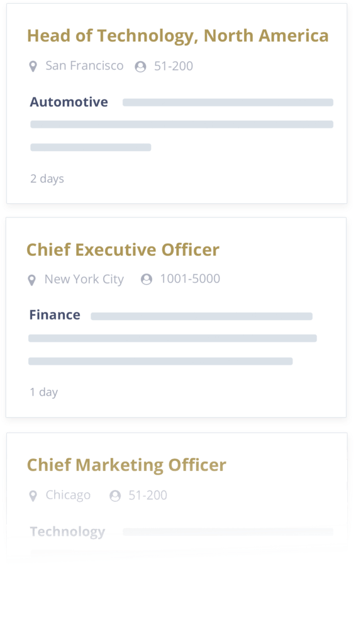The height and width of the screenshot is (644, 356).
Task: Click the location pin beside New York City
Action: pos(31,280)
